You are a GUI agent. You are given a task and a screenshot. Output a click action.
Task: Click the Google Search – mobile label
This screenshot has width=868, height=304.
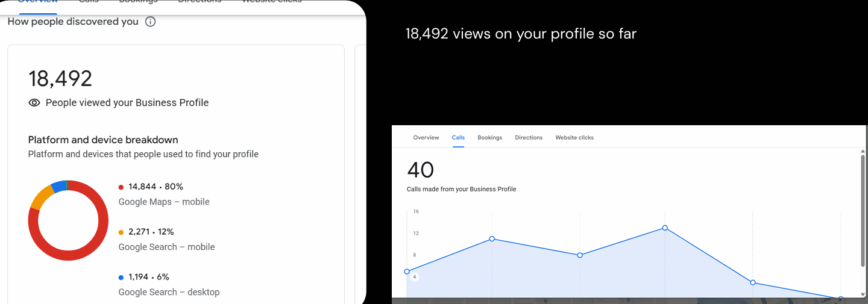166,247
